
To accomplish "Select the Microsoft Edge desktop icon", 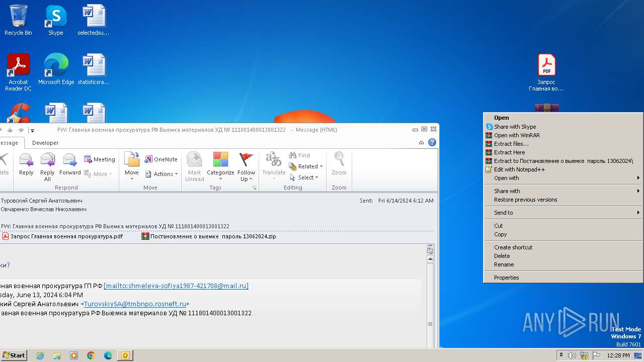I will click(56, 69).
